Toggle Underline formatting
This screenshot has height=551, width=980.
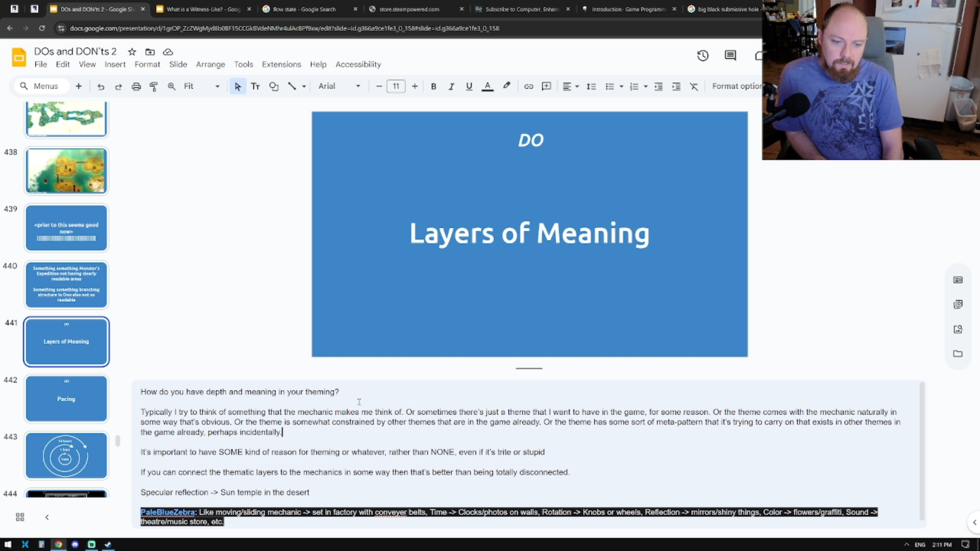[469, 86]
